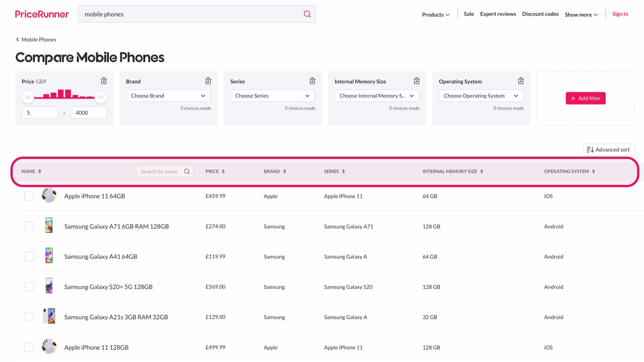This screenshot has width=644, height=362.
Task: Click Samsung Galaxy A41 64GB name
Action: [x=101, y=256]
